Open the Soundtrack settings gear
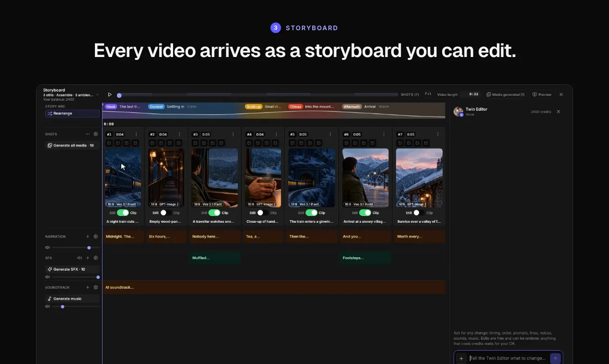Viewport: 609px width, 364px height. coord(96,287)
